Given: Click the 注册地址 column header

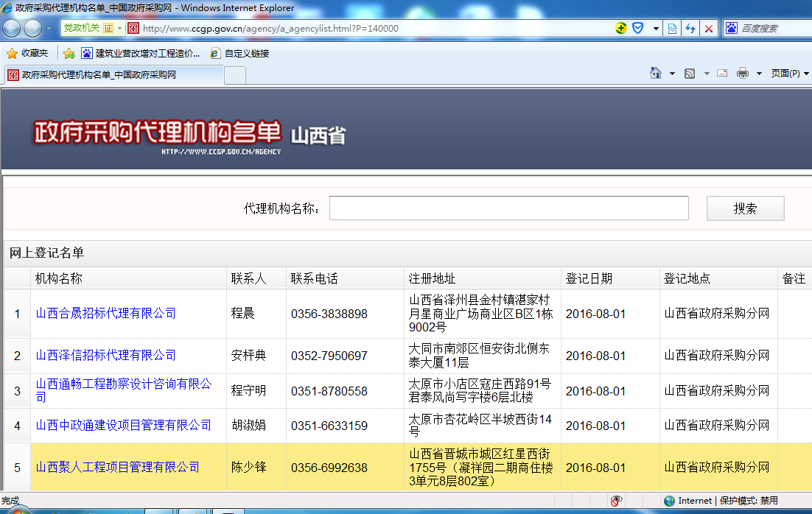Looking at the screenshot, I should pos(432,278).
